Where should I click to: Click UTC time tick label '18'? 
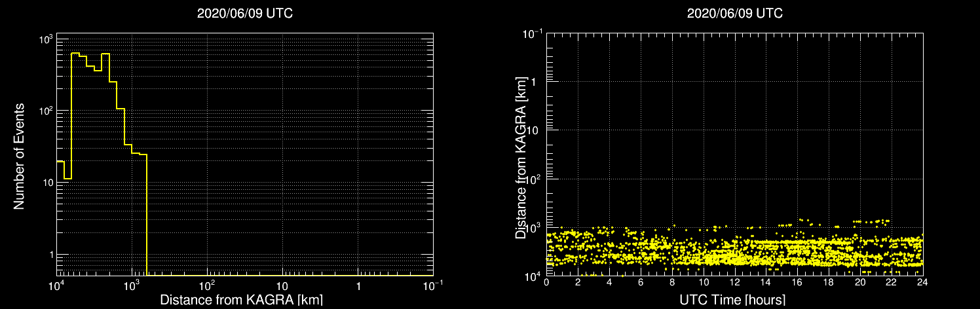pyautogui.click(x=829, y=283)
